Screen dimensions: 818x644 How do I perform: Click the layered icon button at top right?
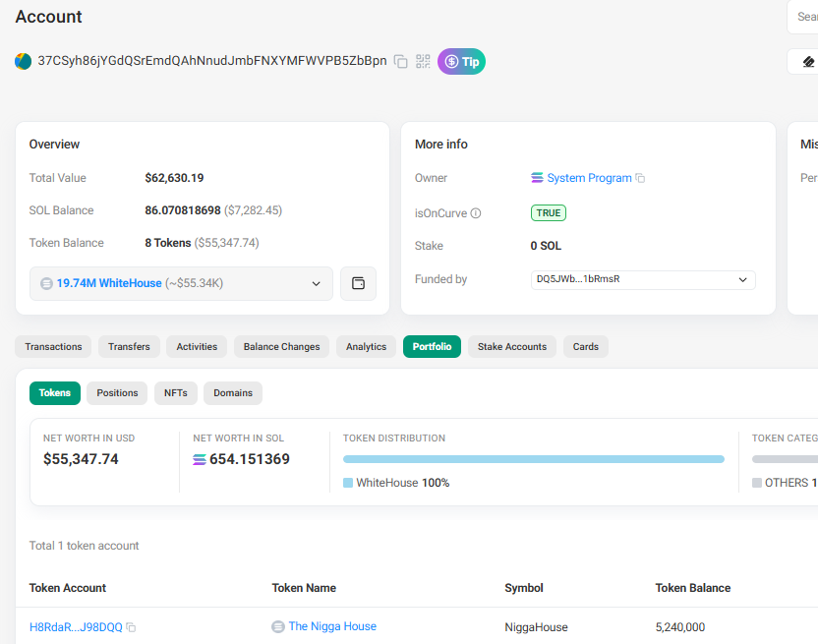807,62
